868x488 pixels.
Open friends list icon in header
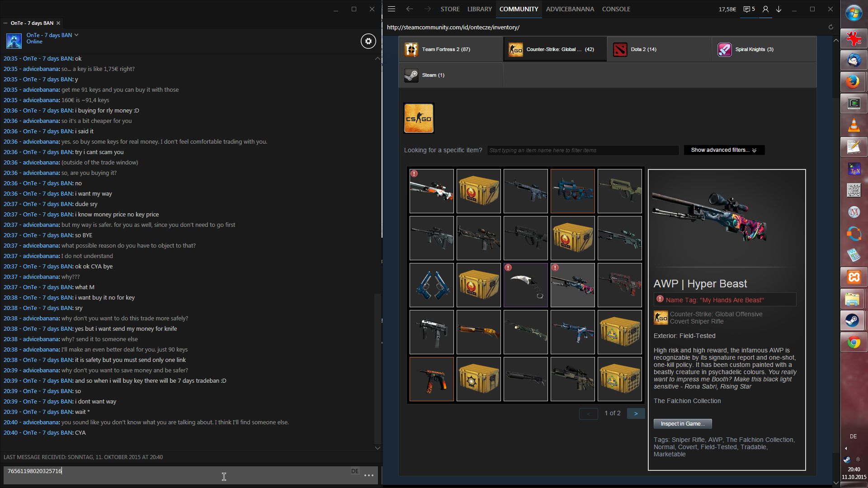click(765, 9)
